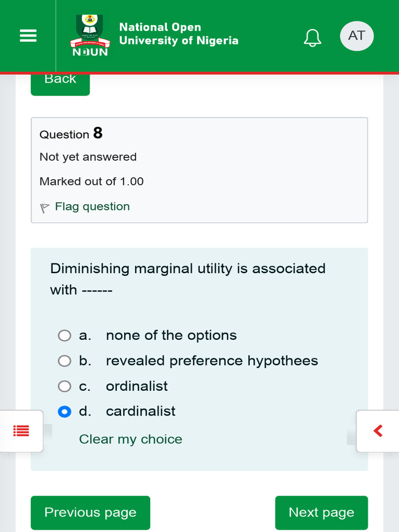The width and height of the screenshot is (399, 532).
Task: Click the Question 8 heading
Action: tap(71, 134)
